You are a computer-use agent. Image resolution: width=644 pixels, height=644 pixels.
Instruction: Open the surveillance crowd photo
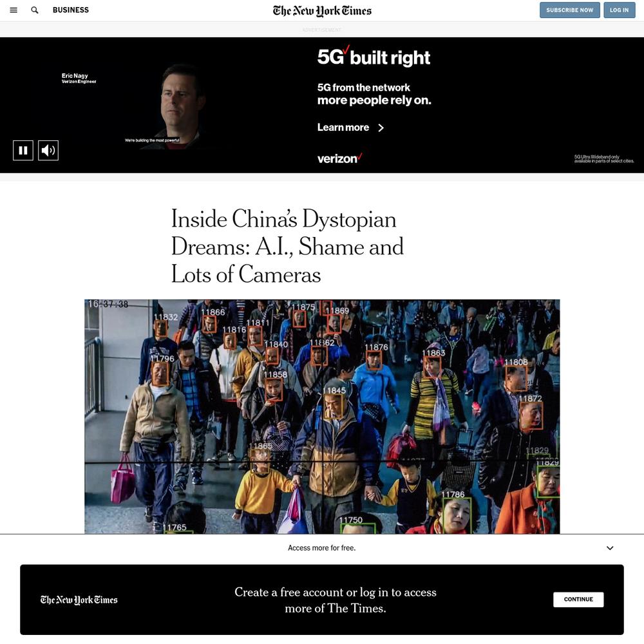tap(322, 417)
